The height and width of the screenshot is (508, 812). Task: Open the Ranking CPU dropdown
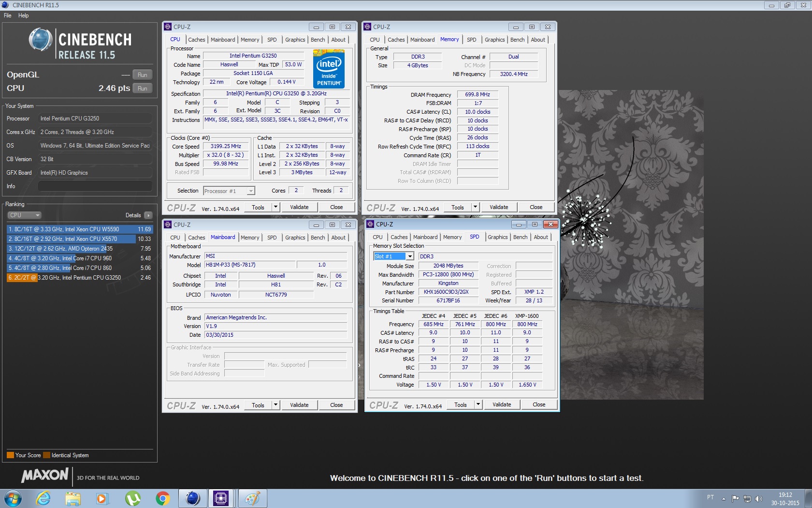coord(24,215)
